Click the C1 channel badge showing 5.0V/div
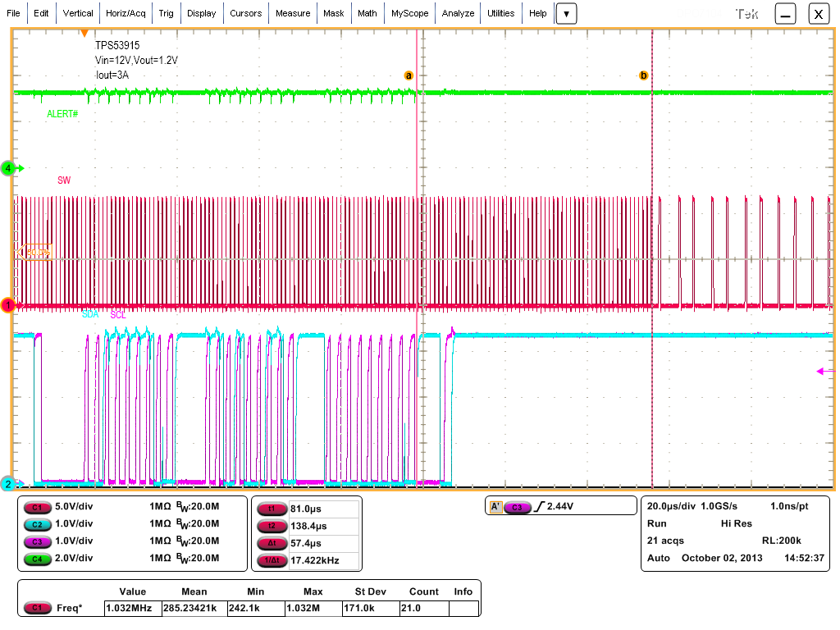This screenshot has height=630, width=840. point(38,508)
